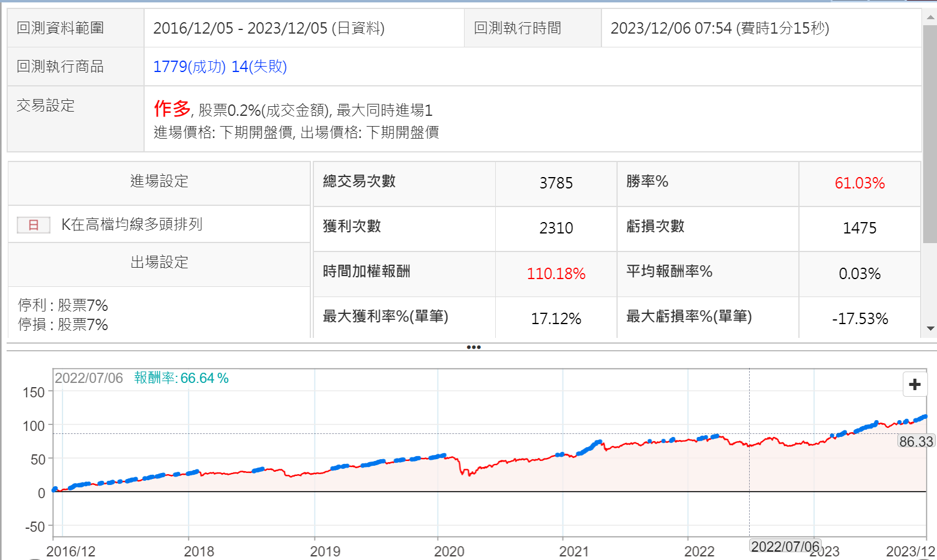Click the red 作多 long position label
Viewport: 937px width, 560px height.
pos(172,109)
